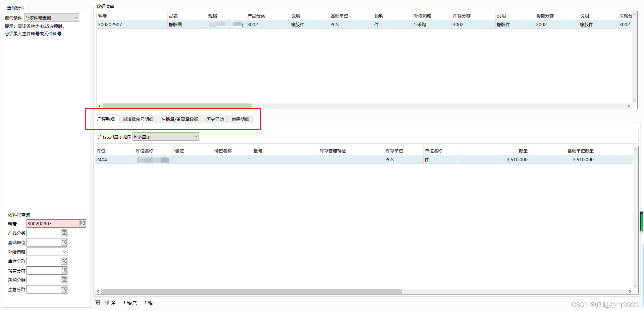Click the 基础单位 column header

click(x=351, y=16)
